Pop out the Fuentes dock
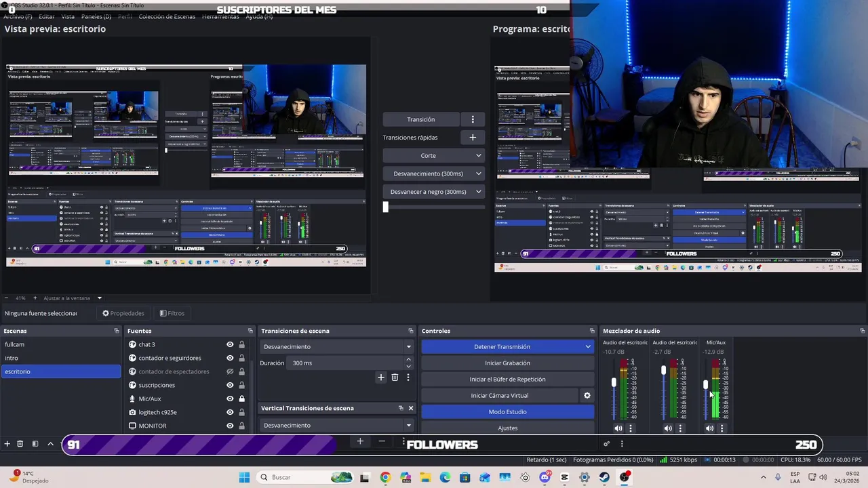Image resolution: width=868 pixels, height=488 pixels. click(250, 331)
